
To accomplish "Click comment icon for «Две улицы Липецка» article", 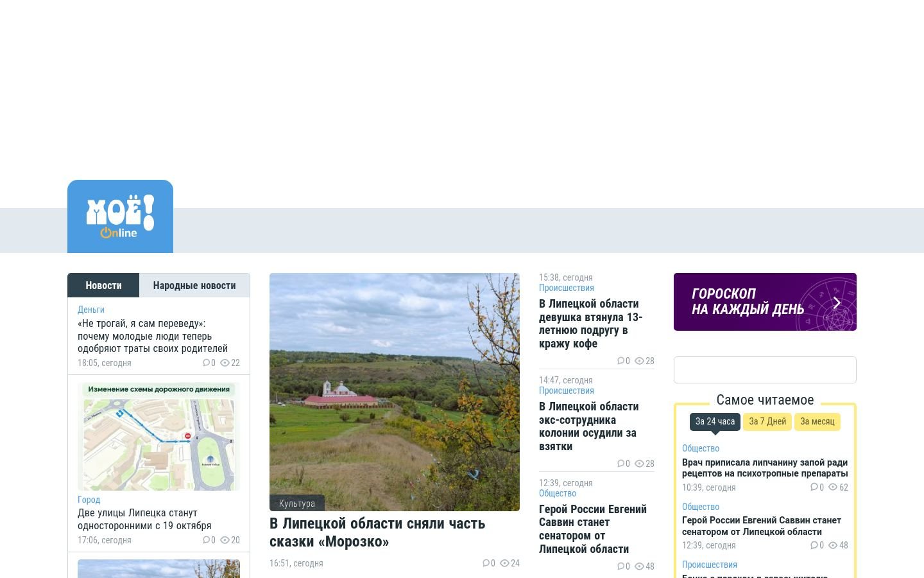I will (206, 540).
